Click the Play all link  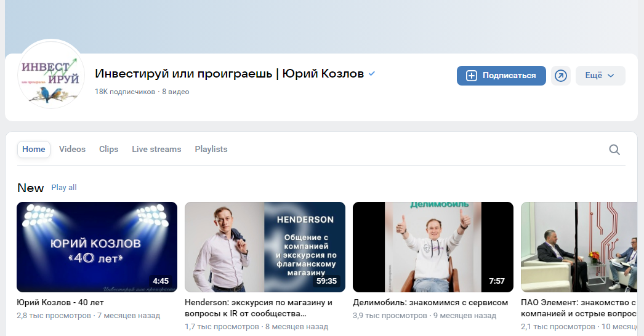coord(64,187)
